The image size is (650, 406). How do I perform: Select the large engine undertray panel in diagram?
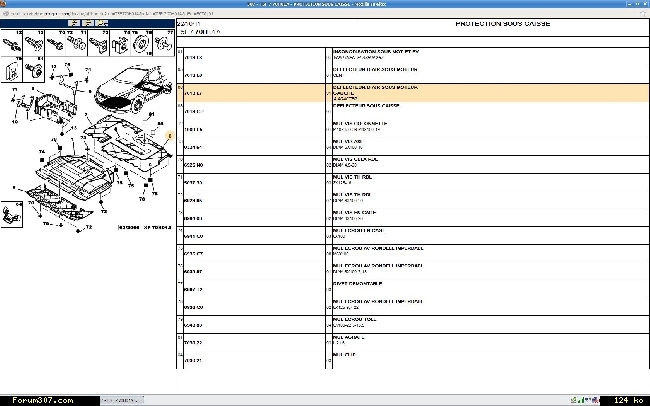coord(75,176)
